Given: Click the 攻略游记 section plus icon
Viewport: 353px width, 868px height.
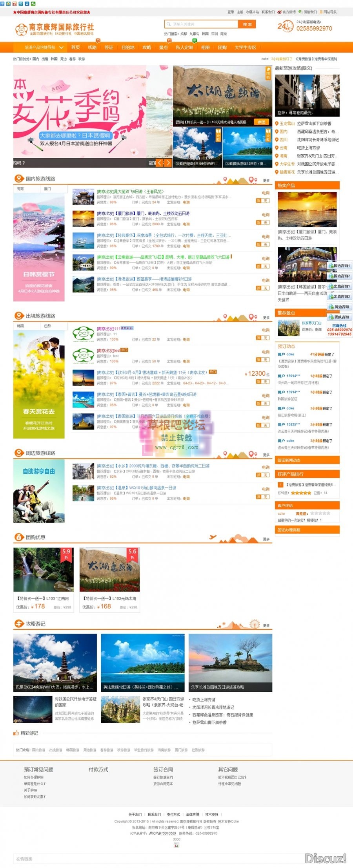Looking at the screenshot, I should pyautogui.click(x=19, y=623).
